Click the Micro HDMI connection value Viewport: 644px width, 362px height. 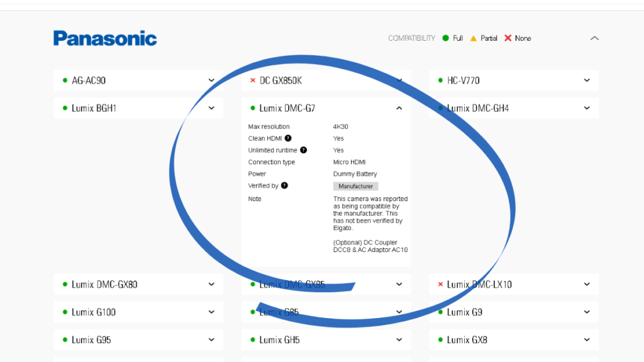350,162
